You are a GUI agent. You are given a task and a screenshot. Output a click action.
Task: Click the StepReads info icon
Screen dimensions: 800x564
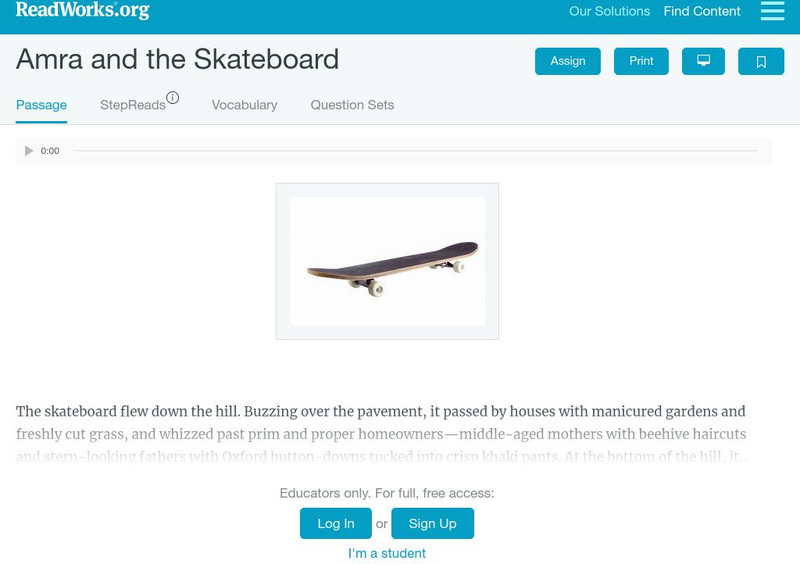pos(173,98)
